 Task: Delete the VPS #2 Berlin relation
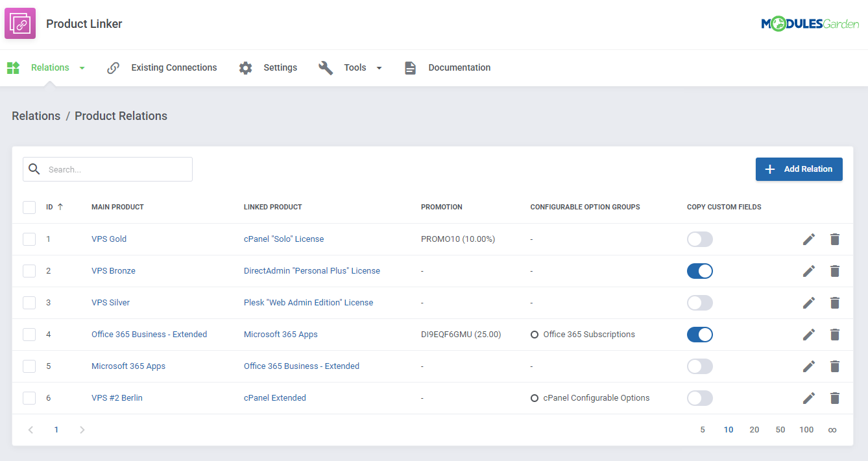click(835, 398)
